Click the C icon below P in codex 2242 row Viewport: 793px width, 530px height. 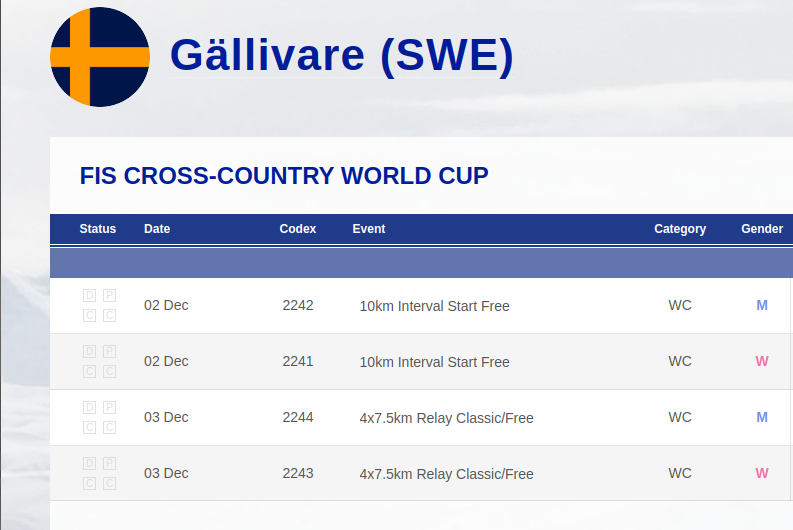point(109,316)
